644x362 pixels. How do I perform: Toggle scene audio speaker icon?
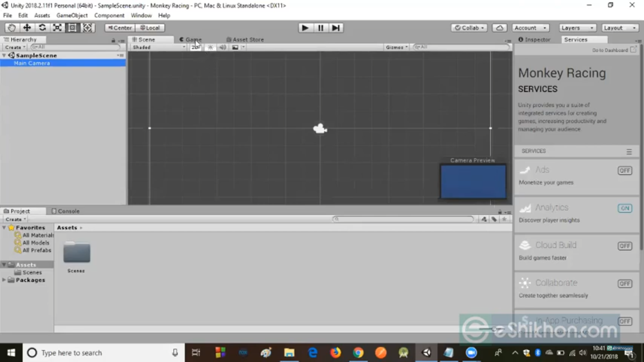(x=223, y=47)
